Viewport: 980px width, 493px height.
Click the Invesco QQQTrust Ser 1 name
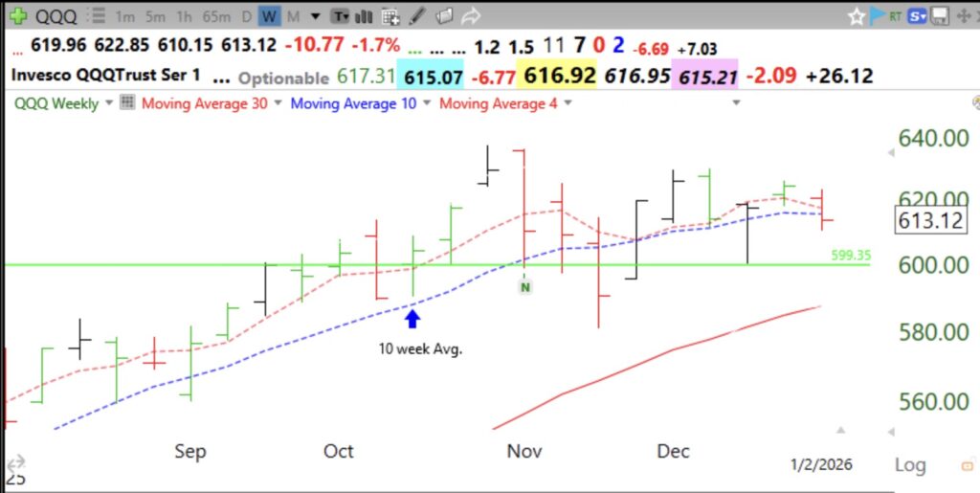point(106,76)
